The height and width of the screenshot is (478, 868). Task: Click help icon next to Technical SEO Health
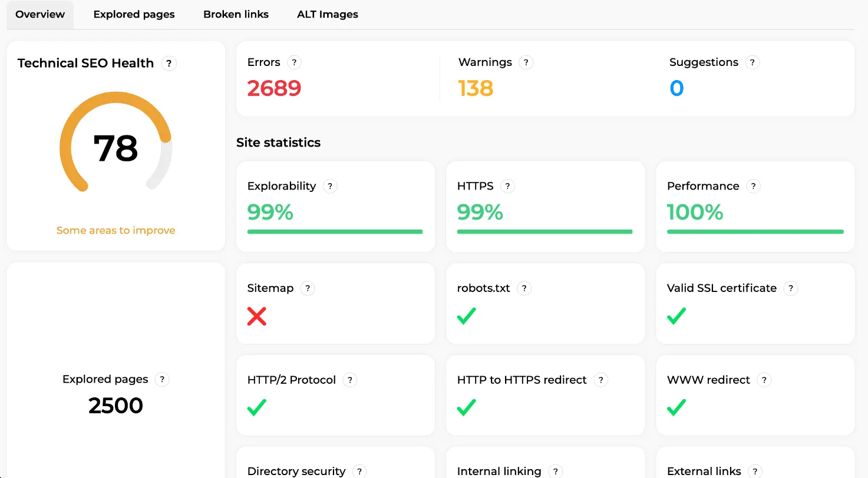[x=169, y=63]
